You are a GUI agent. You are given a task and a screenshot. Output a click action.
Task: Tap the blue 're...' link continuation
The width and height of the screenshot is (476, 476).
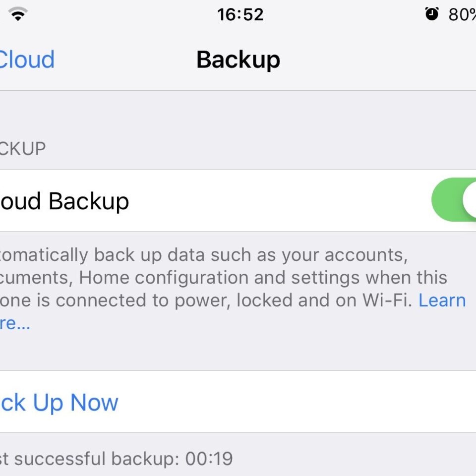click(x=15, y=323)
